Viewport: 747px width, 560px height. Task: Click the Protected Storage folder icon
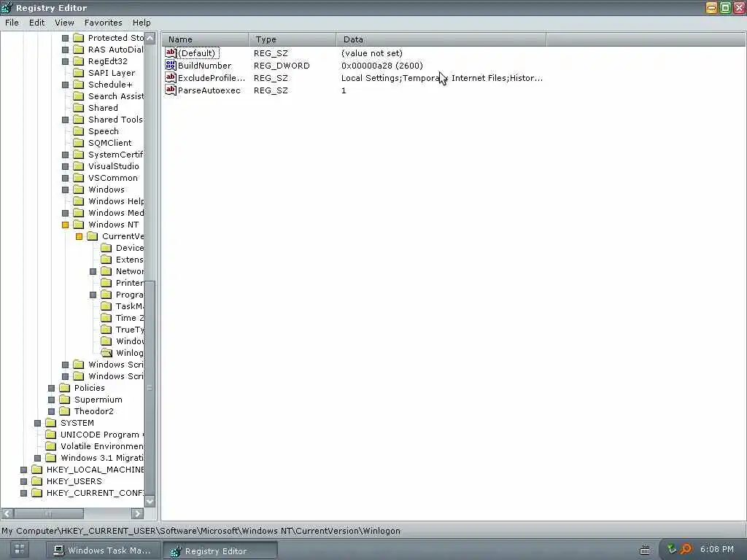coord(79,38)
